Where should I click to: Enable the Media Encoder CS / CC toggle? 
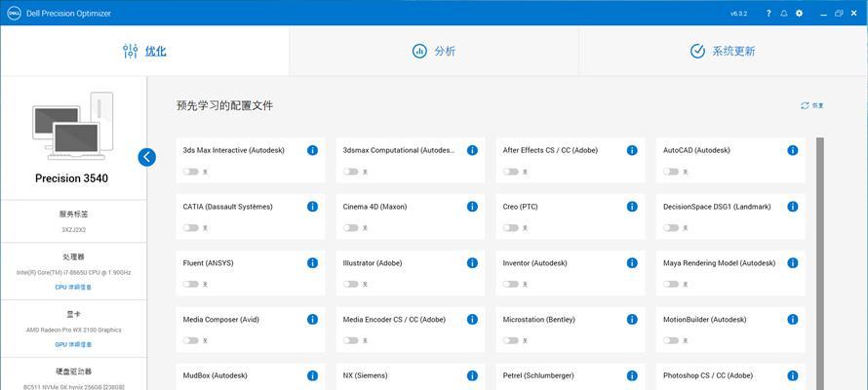350,340
